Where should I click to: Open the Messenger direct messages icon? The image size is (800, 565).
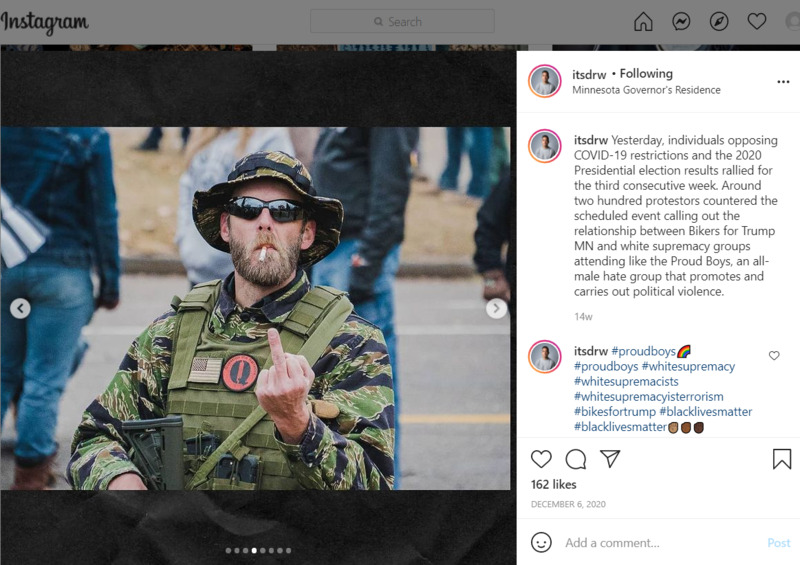[x=681, y=21]
